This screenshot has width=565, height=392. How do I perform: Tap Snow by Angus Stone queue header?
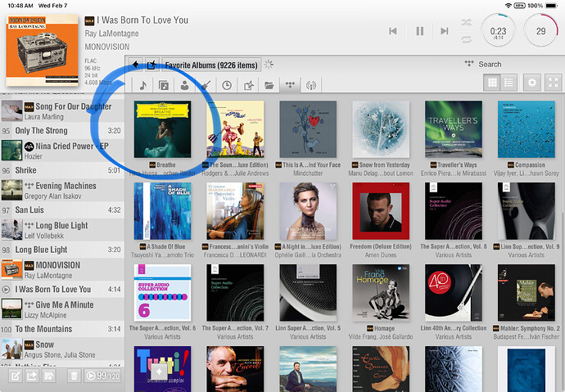click(62, 349)
